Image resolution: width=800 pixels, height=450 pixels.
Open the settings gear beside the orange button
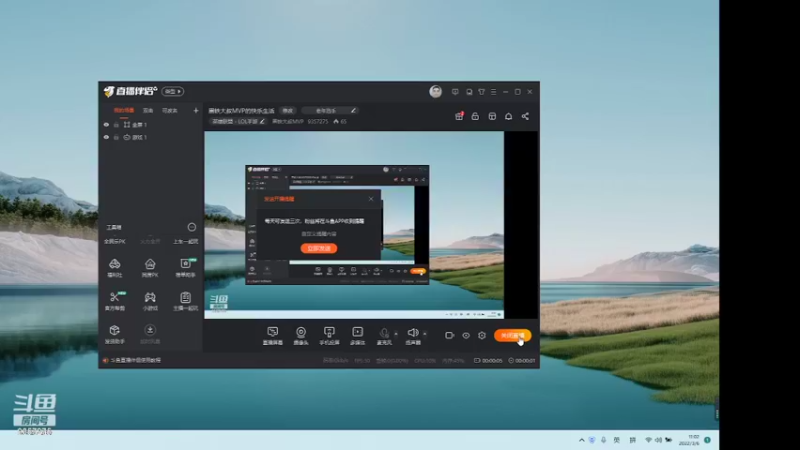point(482,335)
